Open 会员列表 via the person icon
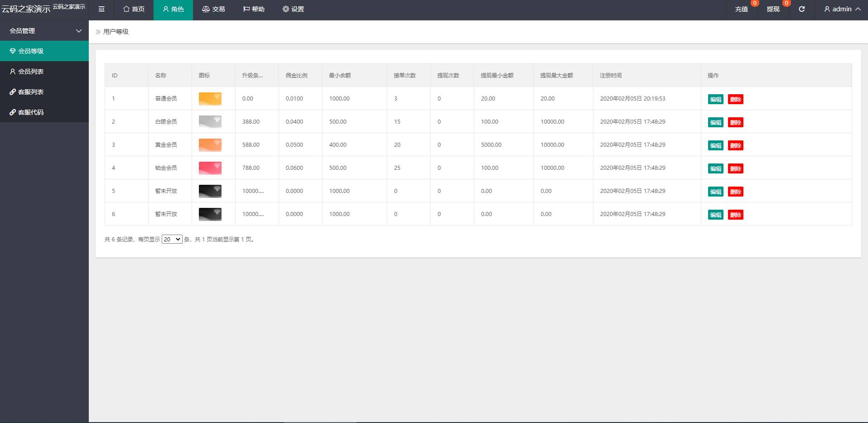 [12, 71]
